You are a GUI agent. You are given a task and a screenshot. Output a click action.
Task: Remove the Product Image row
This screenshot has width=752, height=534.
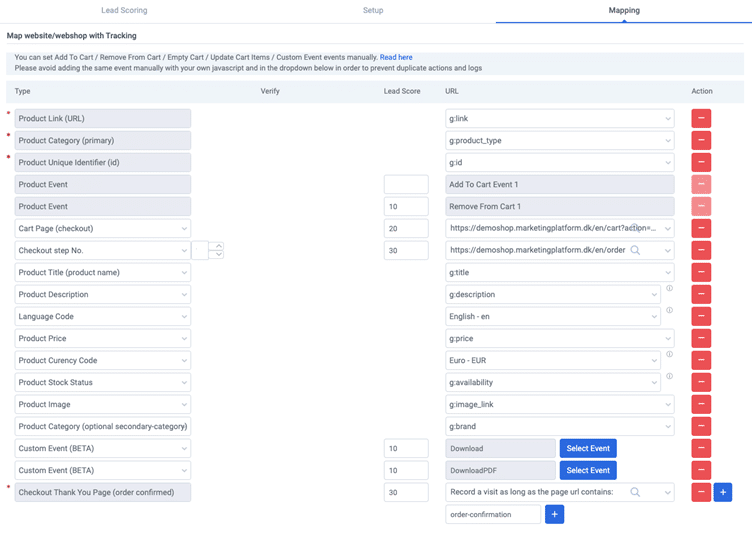701,404
